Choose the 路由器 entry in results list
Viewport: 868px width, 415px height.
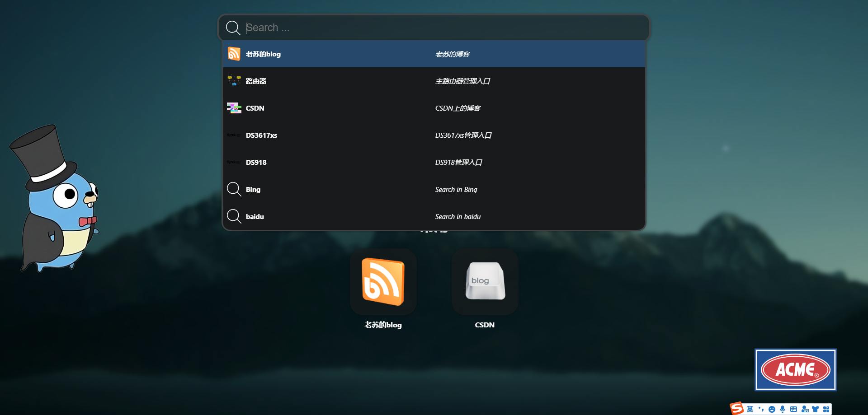point(434,81)
